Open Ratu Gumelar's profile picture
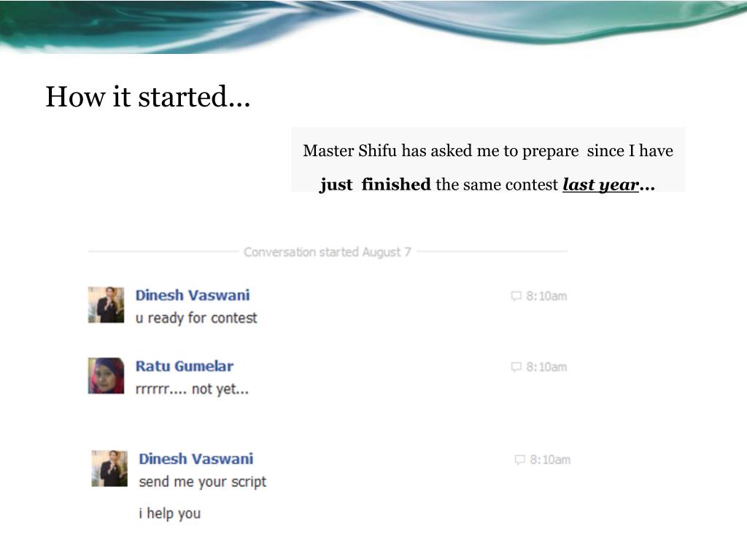747x560 pixels. pyautogui.click(x=107, y=376)
